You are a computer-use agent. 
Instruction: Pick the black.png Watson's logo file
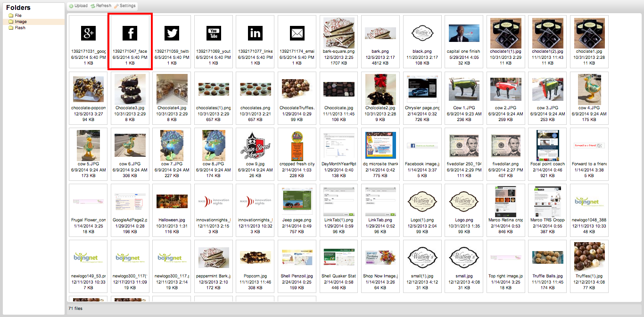pos(422,42)
